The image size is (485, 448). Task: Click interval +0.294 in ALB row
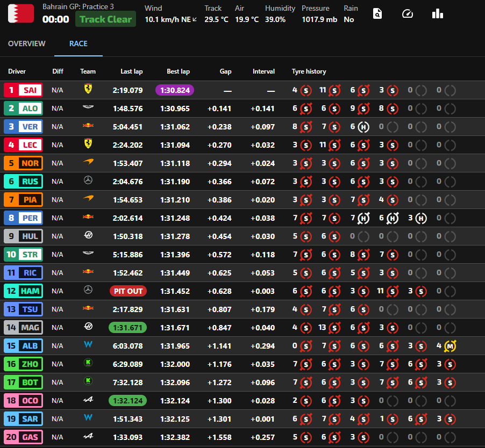tap(262, 346)
